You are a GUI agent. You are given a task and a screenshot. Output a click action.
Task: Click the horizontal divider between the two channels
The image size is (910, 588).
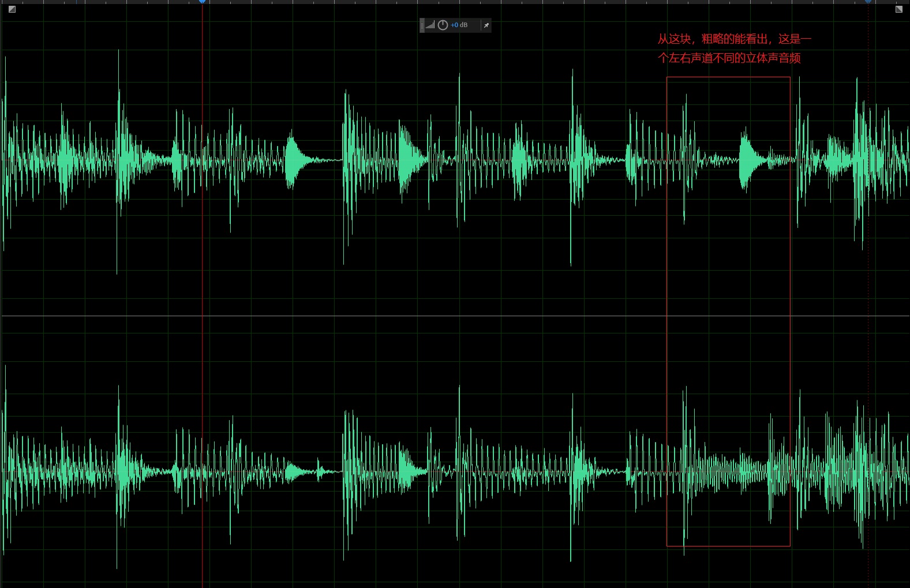click(455, 316)
